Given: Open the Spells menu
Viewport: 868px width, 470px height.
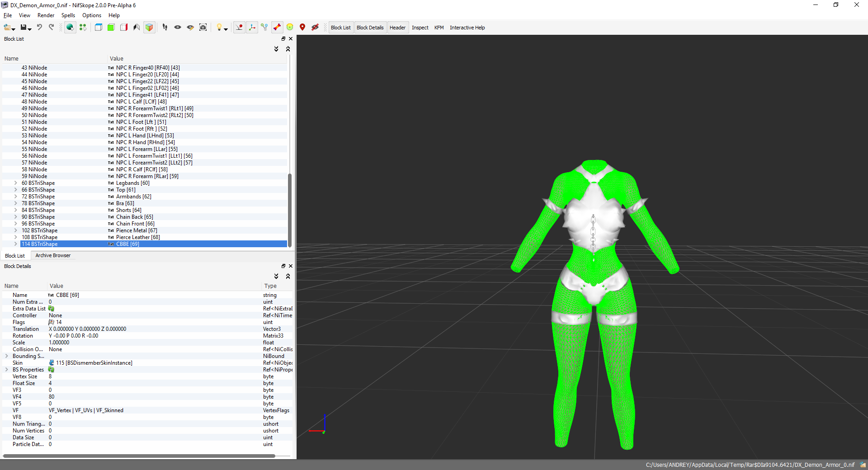Looking at the screenshot, I should click(68, 15).
